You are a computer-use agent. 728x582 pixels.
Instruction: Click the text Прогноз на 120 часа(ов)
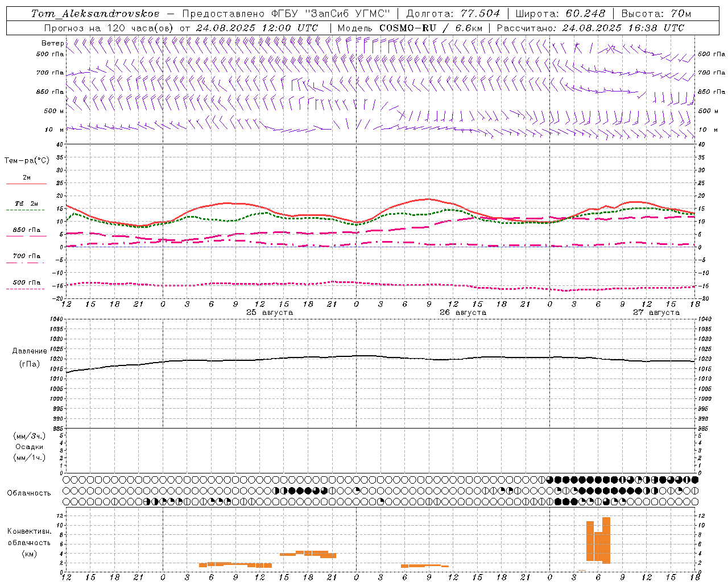[109, 28]
